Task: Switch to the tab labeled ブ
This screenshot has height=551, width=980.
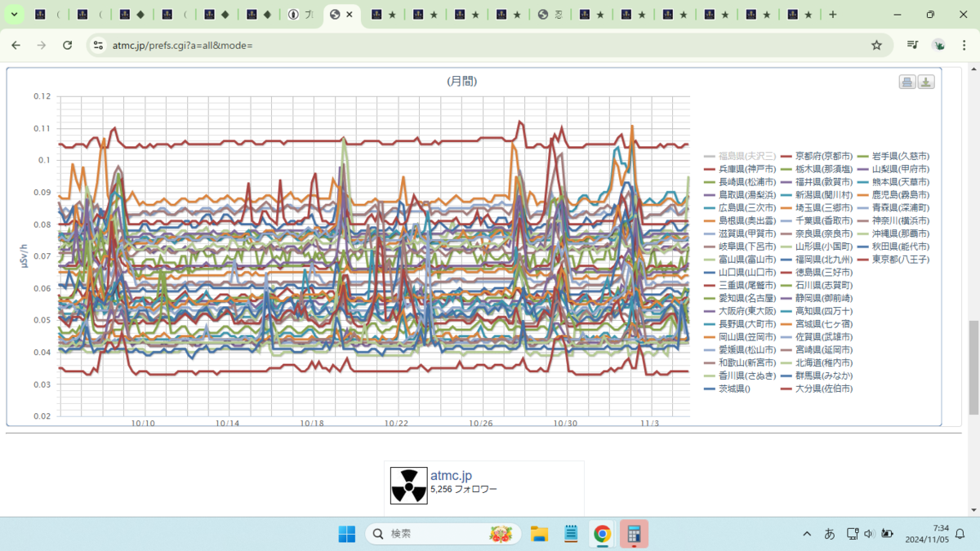Action: (301, 15)
